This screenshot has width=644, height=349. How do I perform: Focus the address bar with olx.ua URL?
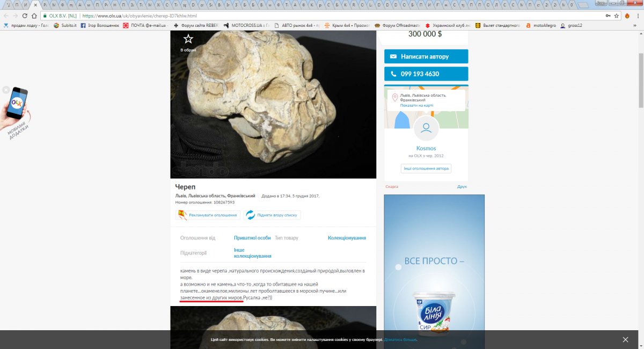(322, 16)
